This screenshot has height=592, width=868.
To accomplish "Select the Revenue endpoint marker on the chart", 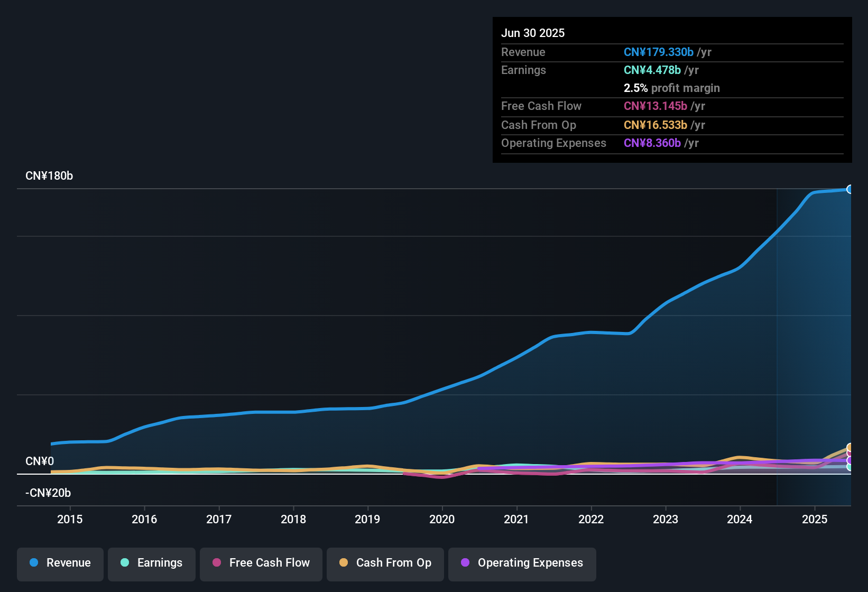I will [x=850, y=189].
